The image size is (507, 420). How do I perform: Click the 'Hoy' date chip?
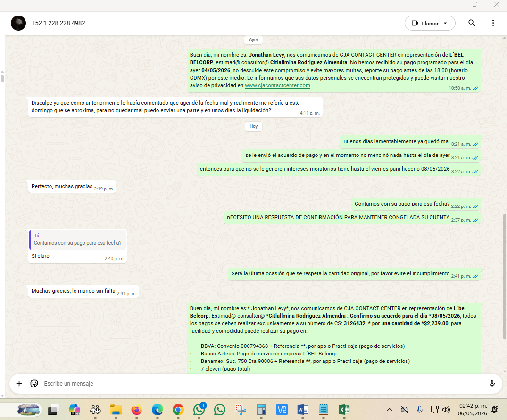[254, 126]
